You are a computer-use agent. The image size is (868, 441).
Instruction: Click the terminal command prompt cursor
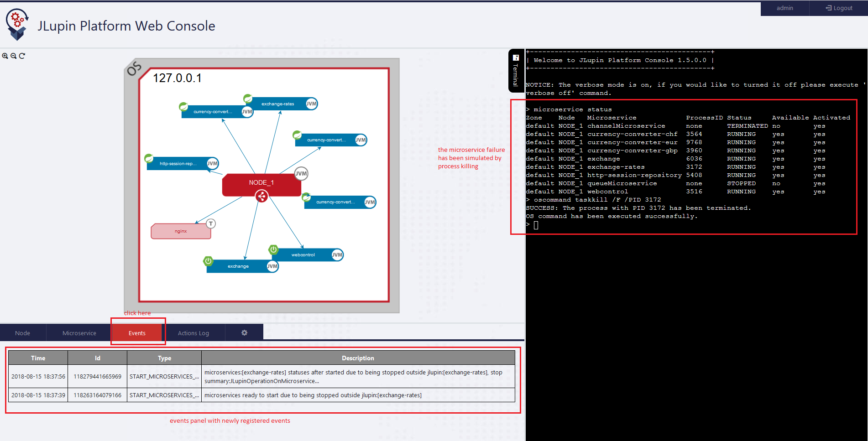coord(536,225)
